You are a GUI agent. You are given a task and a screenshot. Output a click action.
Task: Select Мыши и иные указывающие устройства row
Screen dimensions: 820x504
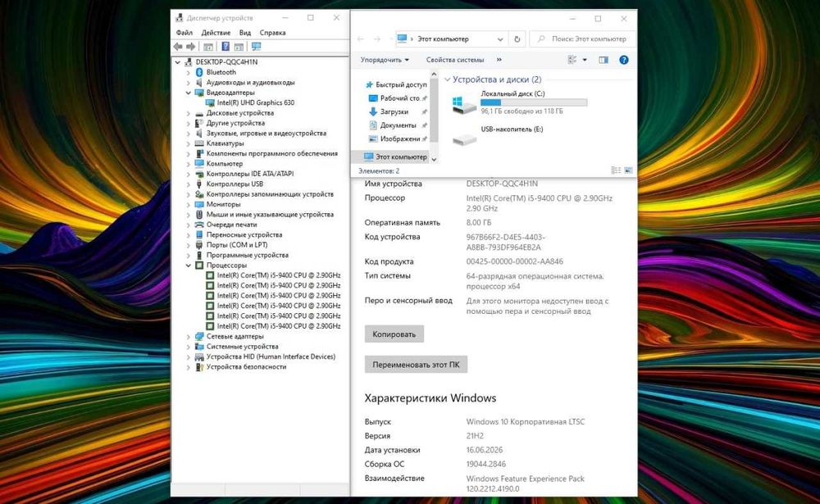click(270, 215)
